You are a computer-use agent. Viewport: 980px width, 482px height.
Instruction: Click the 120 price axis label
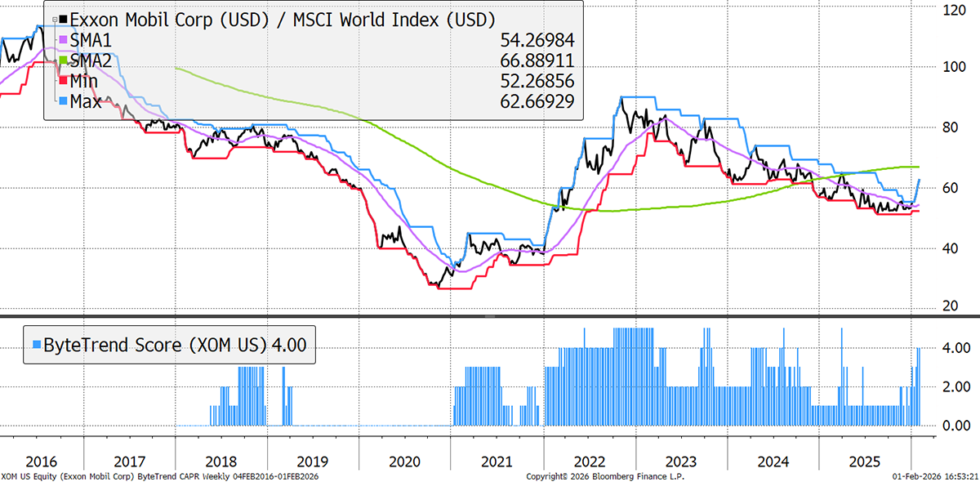pos(951,11)
